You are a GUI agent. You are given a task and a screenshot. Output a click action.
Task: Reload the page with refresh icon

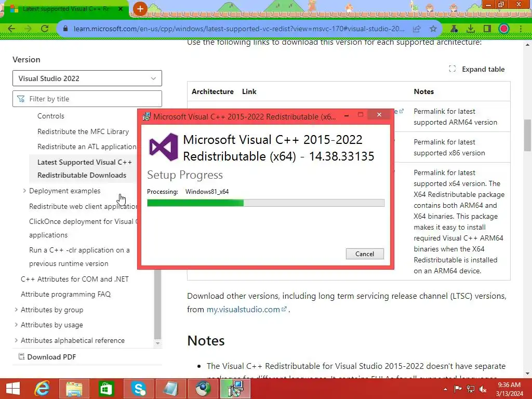pos(45,29)
